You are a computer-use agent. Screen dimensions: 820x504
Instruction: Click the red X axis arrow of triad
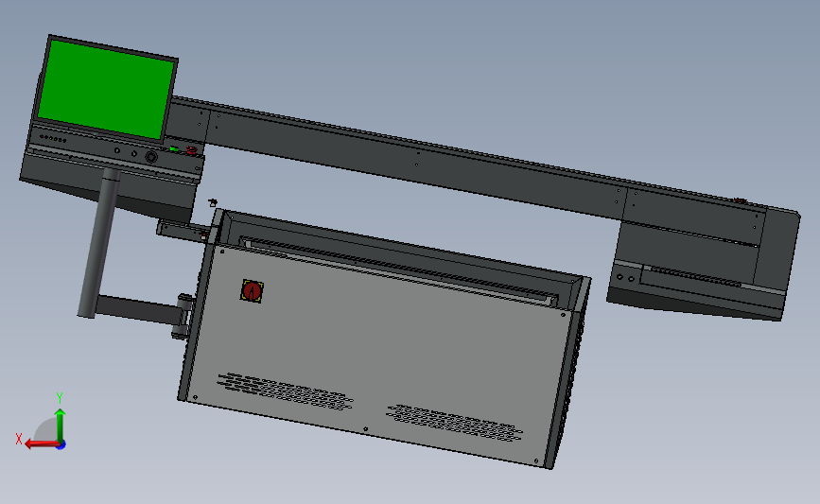[41, 444]
